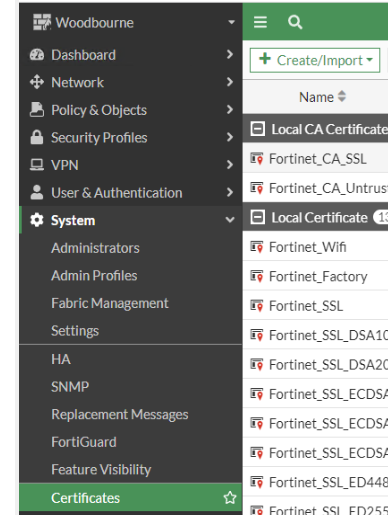Collapse the Local CA Certificate group
388x515 pixels.
pyautogui.click(x=258, y=129)
